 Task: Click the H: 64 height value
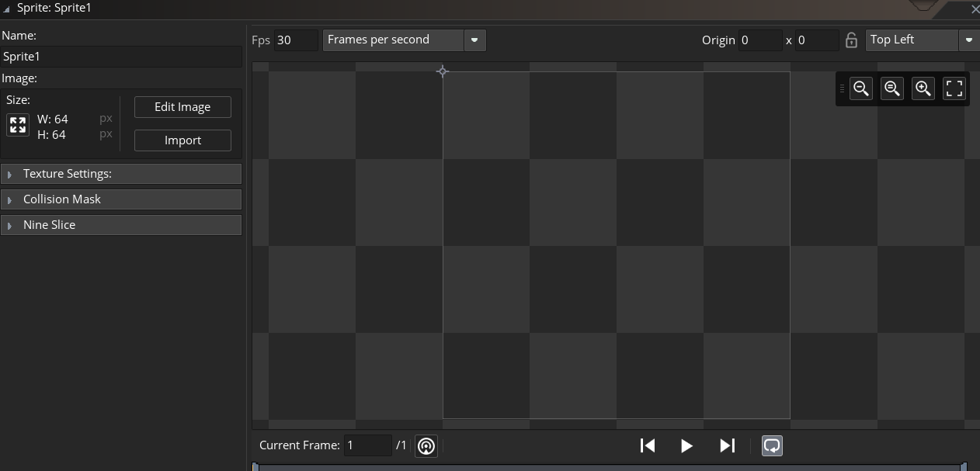click(x=51, y=134)
